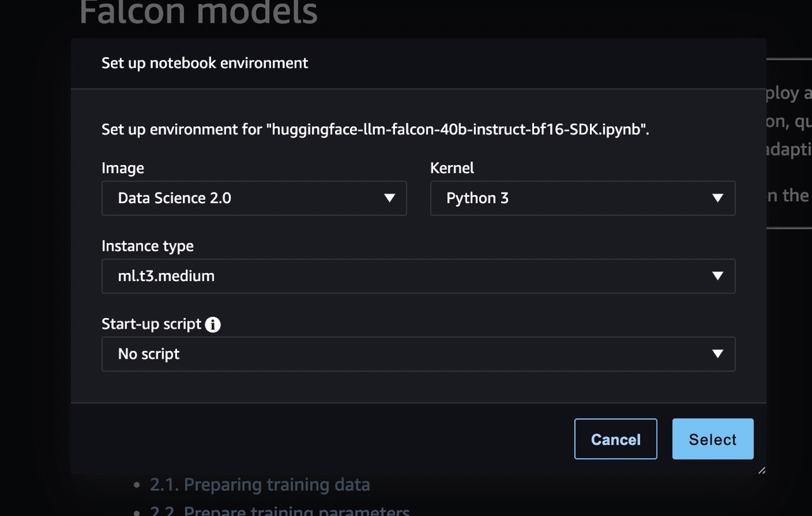Click the dialog resize handle at bottom corner
Image resolution: width=812 pixels, height=516 pixels.
tap(762, 470)
